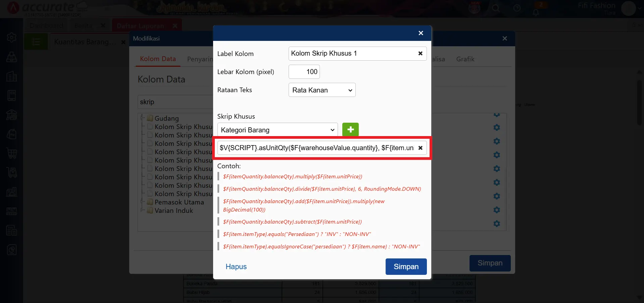This screenshot has height=303, width=644.
Task: Open the settings gear in left sidebar
Action: pos(12,37)
